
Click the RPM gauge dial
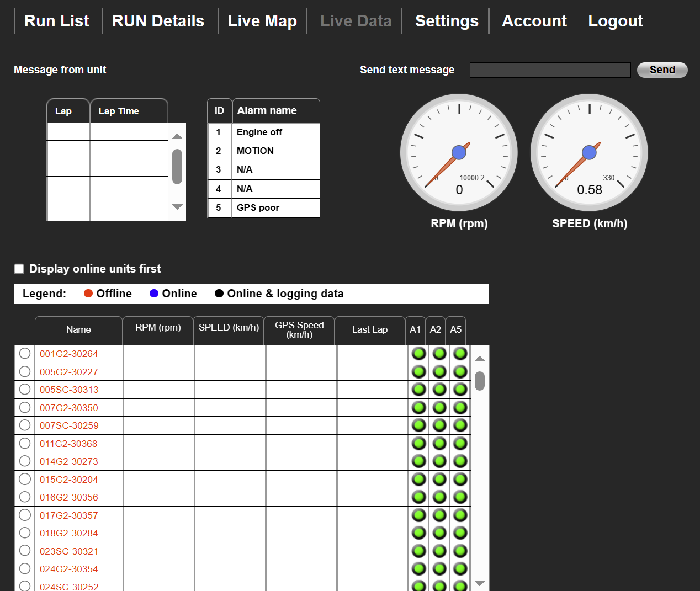pyautogui.click(x=459, y=153)
